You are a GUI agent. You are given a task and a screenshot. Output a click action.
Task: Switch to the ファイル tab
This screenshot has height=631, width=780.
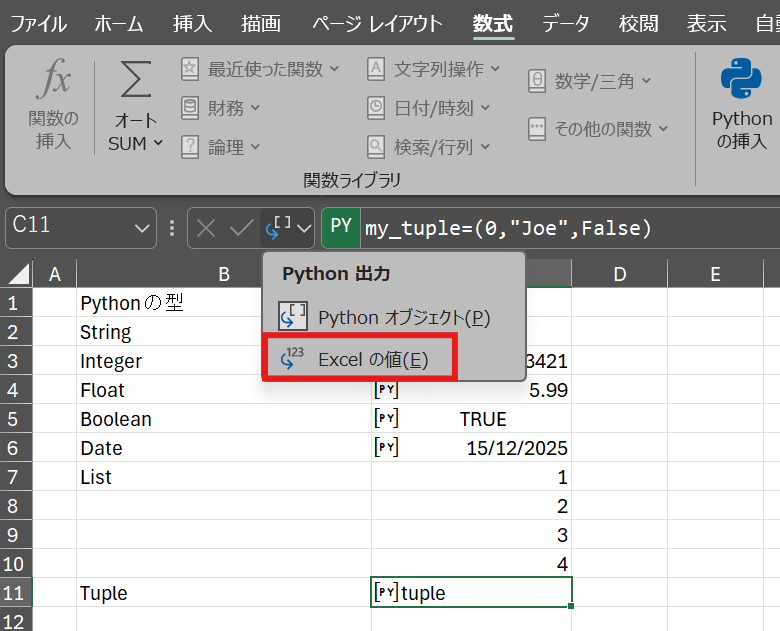38,23
